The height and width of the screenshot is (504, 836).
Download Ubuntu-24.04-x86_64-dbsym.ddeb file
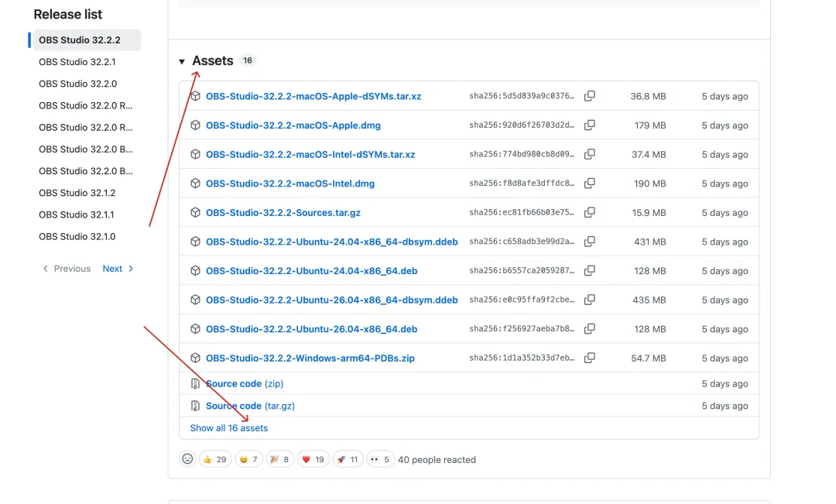331,242
